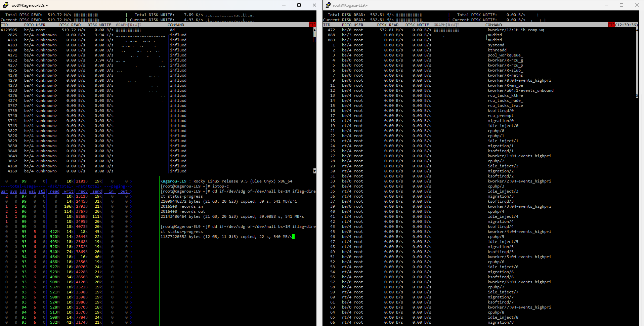Sort by DISK WRITE column in Kagerou iotop
This screenshot has height=326, width=644.
click(99, 25)
